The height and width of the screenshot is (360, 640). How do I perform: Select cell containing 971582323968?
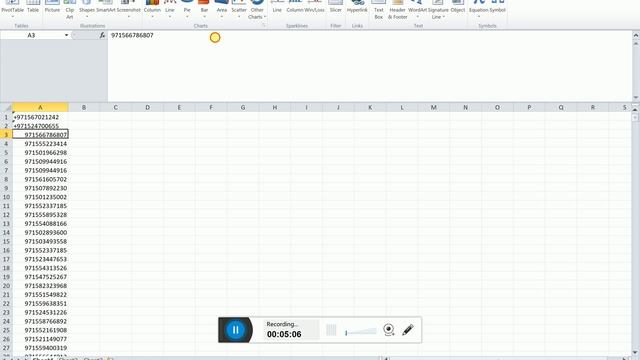tap(40, 286)
